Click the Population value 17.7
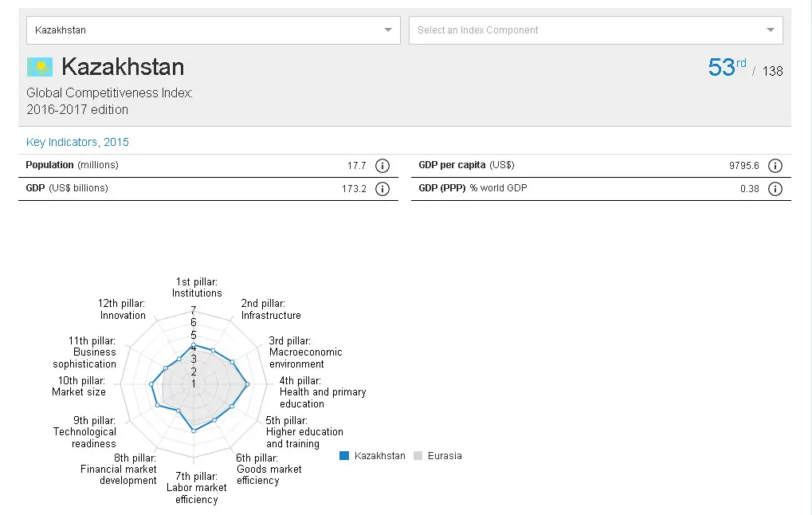The image size is (812, 515). tap(356, 166)
